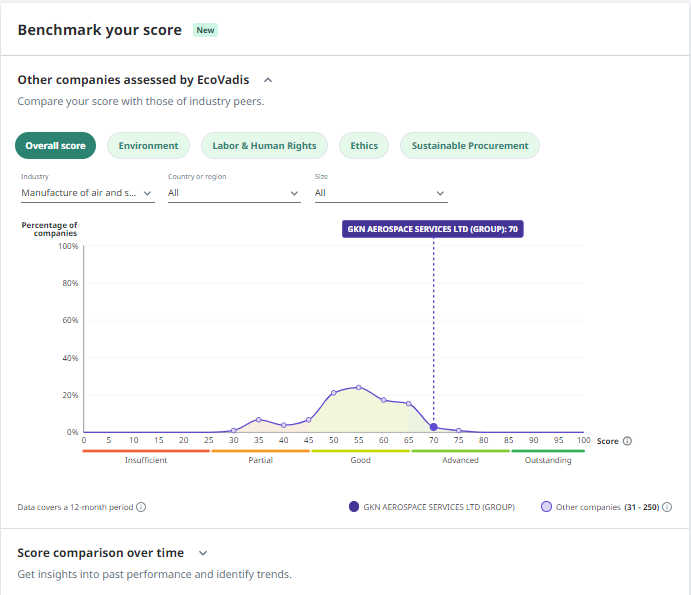Select the Labor & Human Rights pill
The image size is (691, 595).
(264, 145)
